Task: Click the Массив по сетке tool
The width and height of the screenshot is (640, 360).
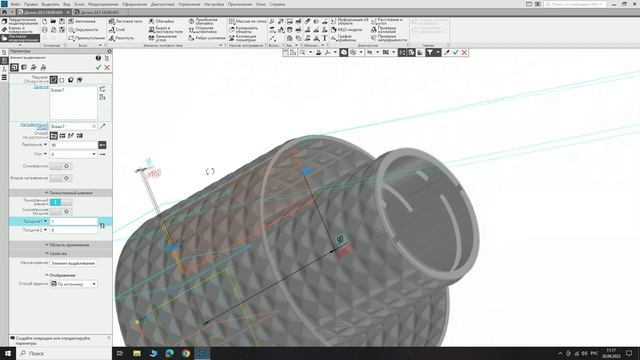Action: tap(247, 21)
